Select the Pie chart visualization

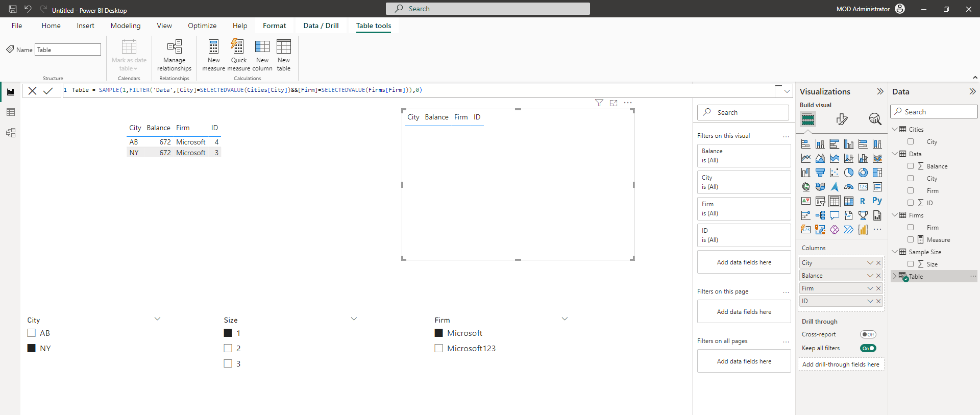pyautogui.click(x=849, y=173)
